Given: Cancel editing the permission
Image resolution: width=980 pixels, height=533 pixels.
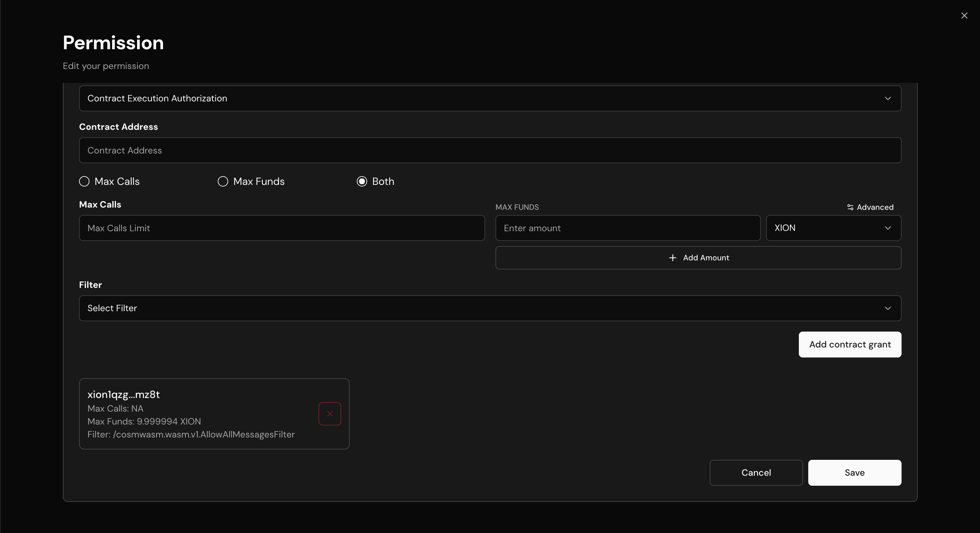Looking at the screenshot, I should click(755, 472).
